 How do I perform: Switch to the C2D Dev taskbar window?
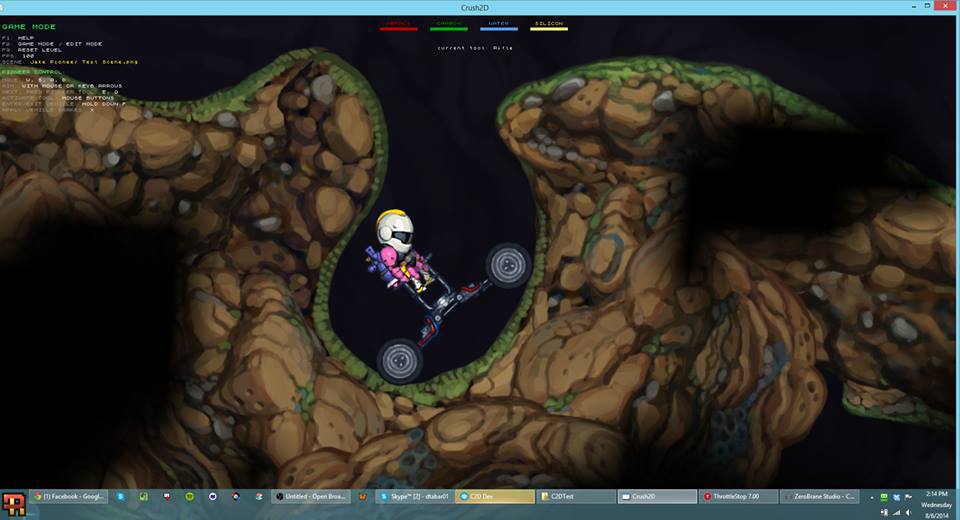click(495, 496)
